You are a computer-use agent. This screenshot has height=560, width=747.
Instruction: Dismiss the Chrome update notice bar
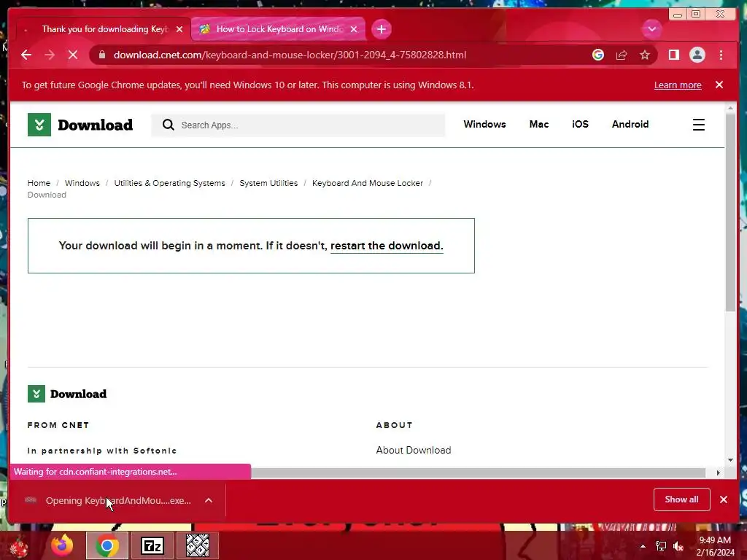click(x=719, y=85)
